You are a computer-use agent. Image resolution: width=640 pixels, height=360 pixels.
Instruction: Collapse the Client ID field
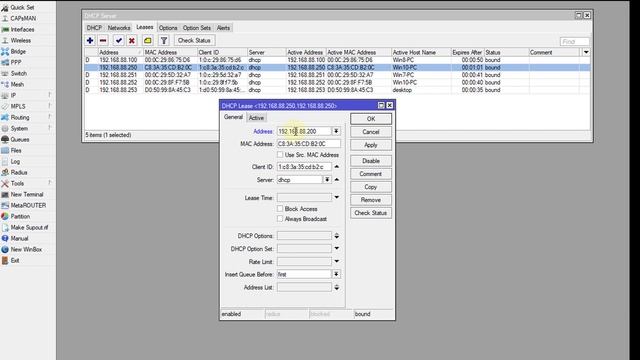(x=337, y=167)
